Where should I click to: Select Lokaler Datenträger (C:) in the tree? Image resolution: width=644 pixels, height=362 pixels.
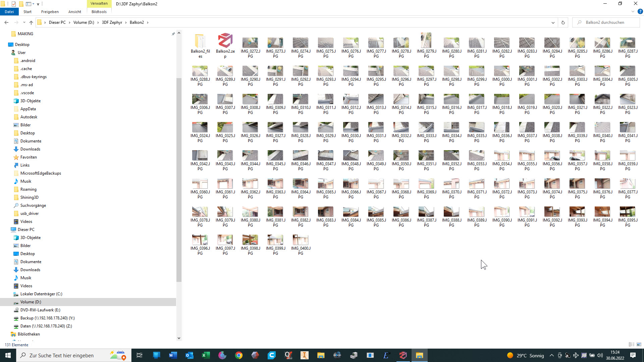point(41,294)
